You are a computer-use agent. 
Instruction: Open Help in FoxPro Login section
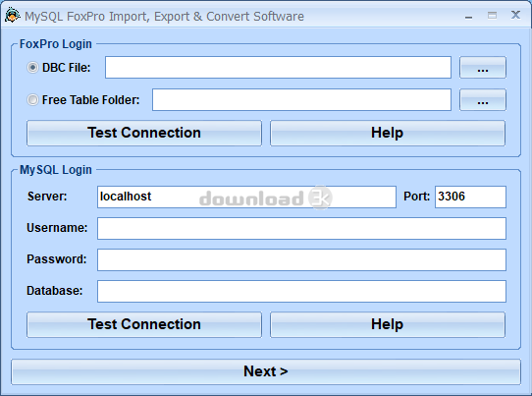click(x=388, y=133)
